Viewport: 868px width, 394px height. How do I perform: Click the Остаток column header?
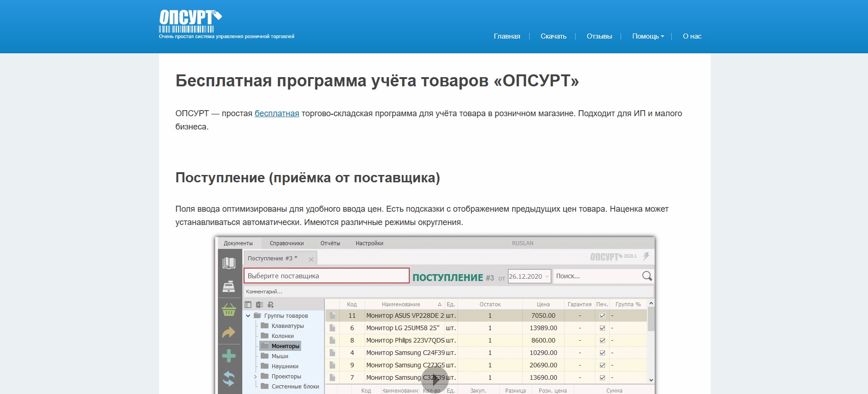[x=490, y=304]
